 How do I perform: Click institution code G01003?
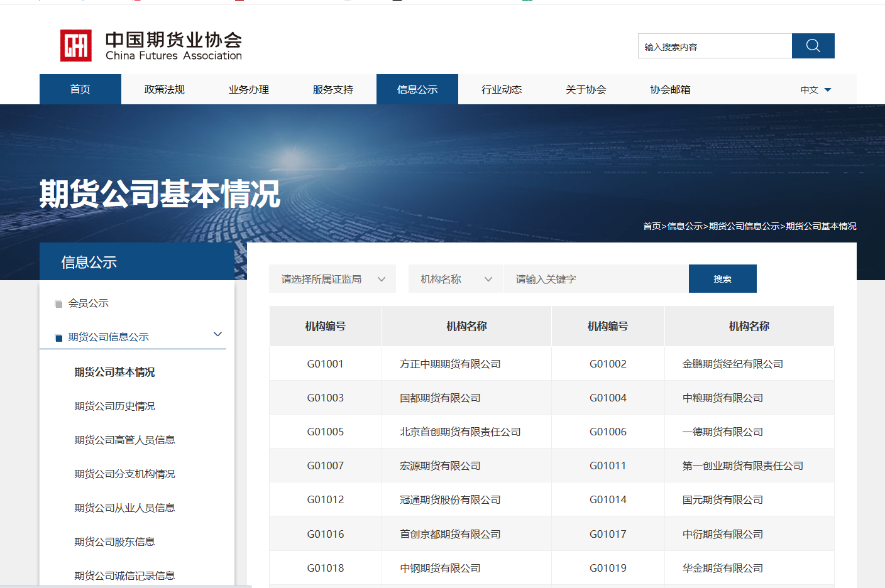click(x=326, y=398)
